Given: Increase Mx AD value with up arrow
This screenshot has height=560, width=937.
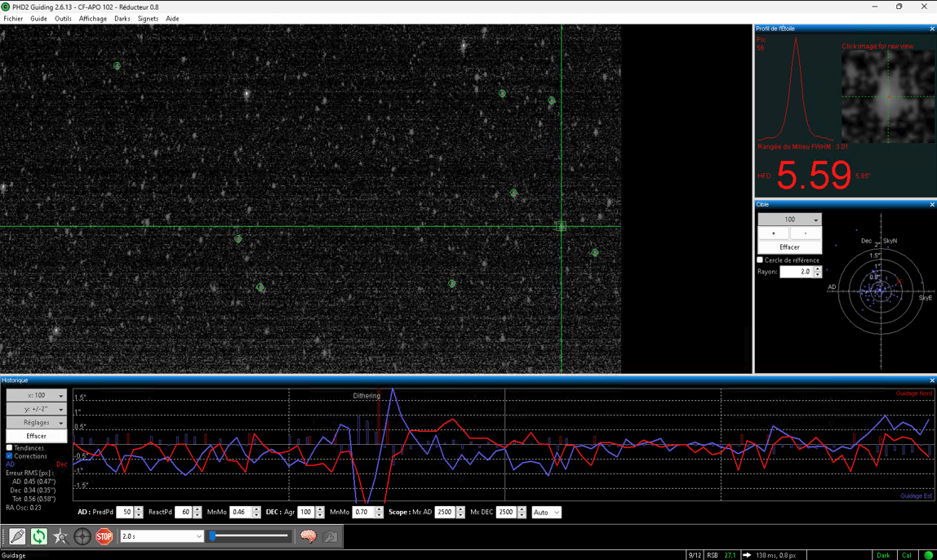Looking at the screenshot, I should click(x=460, y=509).
